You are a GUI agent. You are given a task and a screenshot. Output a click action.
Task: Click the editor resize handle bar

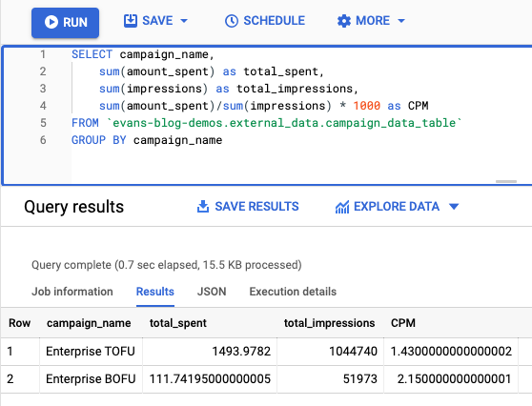(x=506, y=182)
